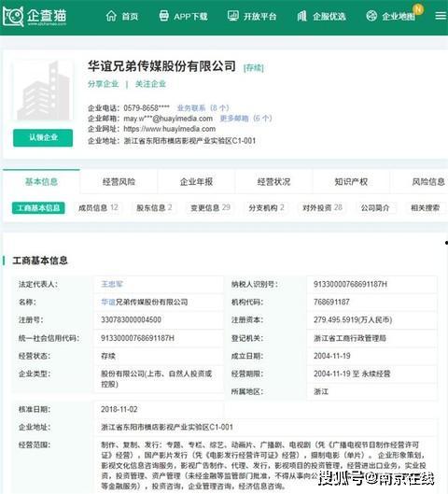This screenshot has width=448, height=494.
Task: Select the 变更信息 29 sub-tab
Action: (x=210, y=208)
